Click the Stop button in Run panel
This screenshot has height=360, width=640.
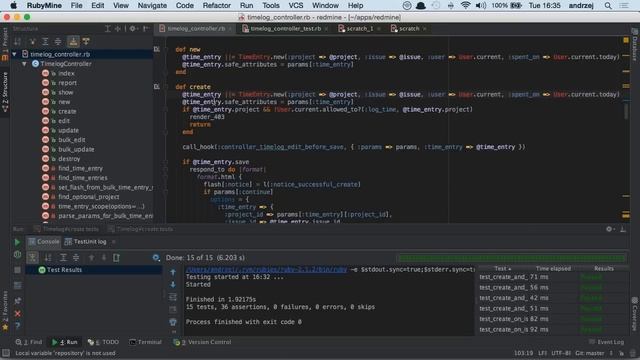(x=17, y=270)
